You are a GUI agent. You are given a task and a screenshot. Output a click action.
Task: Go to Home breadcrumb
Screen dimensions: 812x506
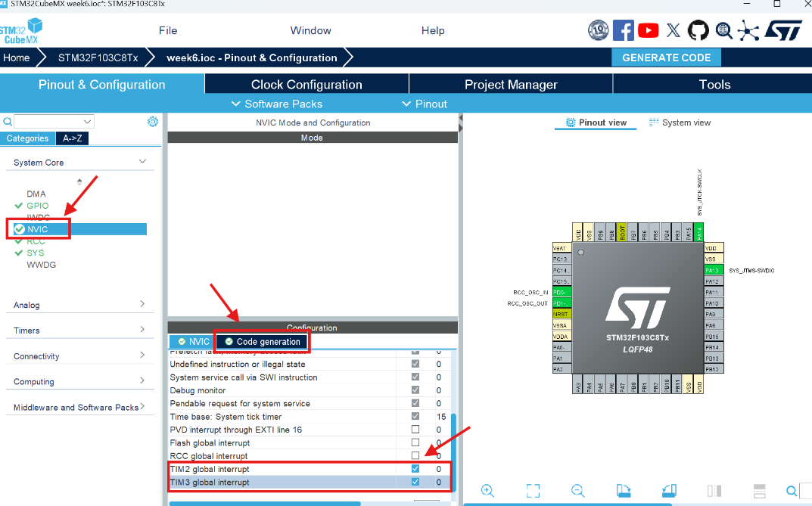(17, 57)
